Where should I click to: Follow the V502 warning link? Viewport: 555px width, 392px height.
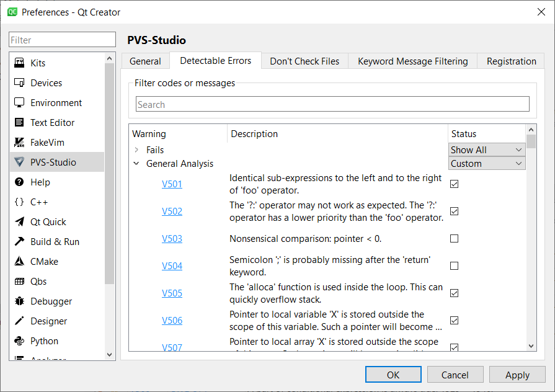tap(172, 211)
